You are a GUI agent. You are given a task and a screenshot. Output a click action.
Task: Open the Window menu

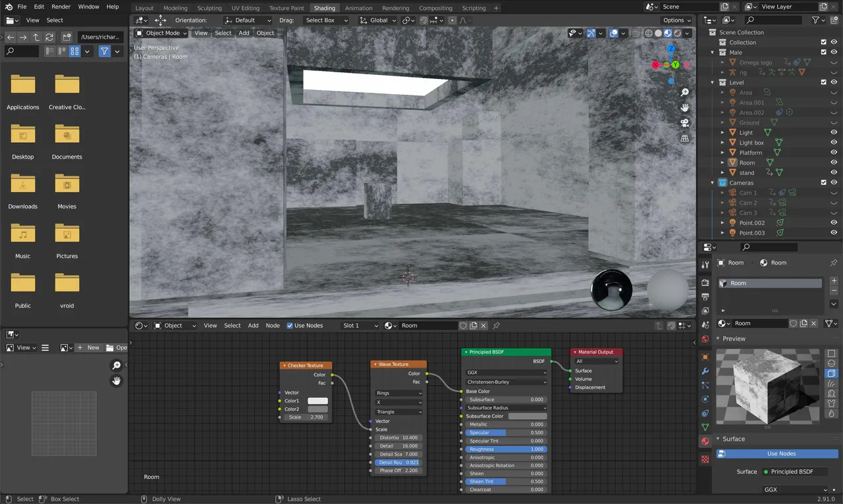[88, 7]
